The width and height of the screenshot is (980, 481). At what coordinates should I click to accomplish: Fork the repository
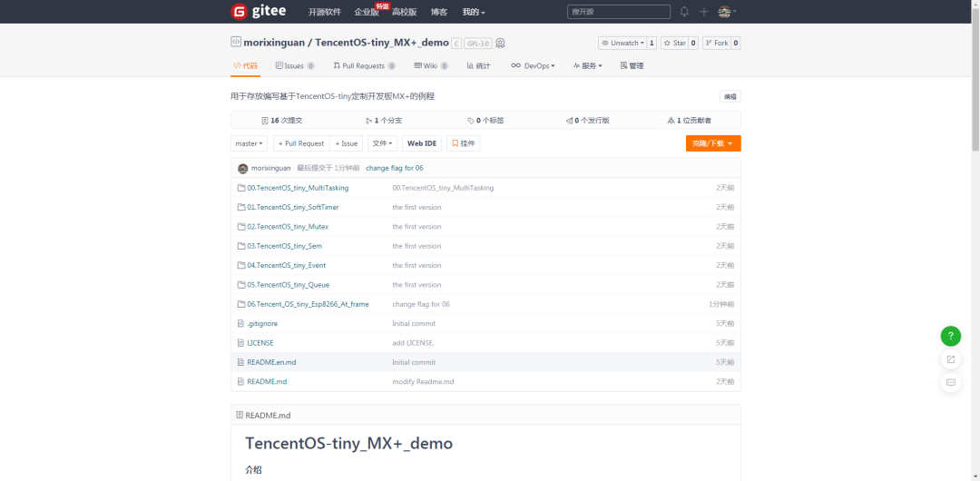tap(717, 44)
